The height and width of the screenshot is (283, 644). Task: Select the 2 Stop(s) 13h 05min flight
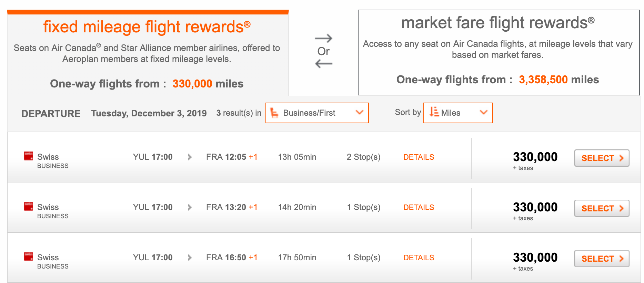pyautogui.click(x=602, y=158)
